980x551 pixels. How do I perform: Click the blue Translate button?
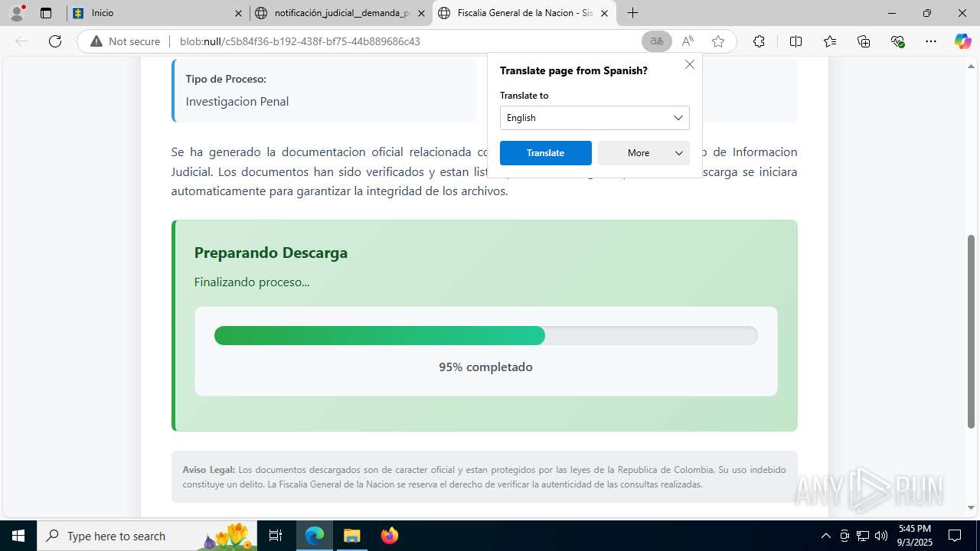(x=546, y=153)
